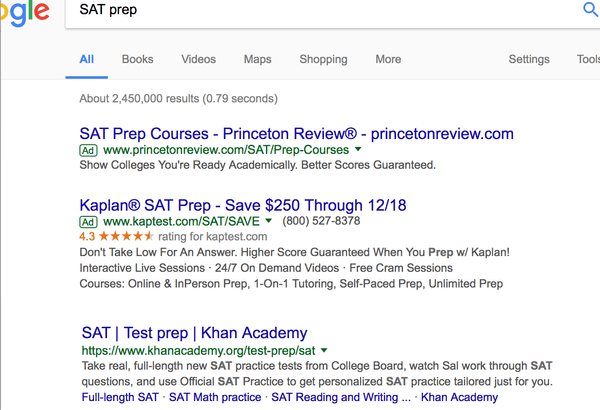Click the About 2,450,000 results text
Viewport: 600px width, 410px height.
point(178,99)
